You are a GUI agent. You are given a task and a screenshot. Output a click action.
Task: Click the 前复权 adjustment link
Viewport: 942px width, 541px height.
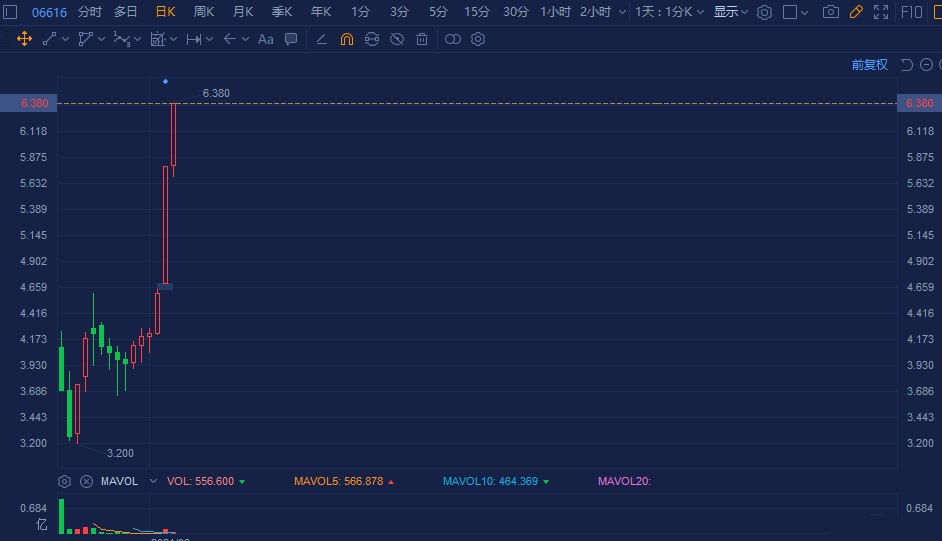point(869,64)
